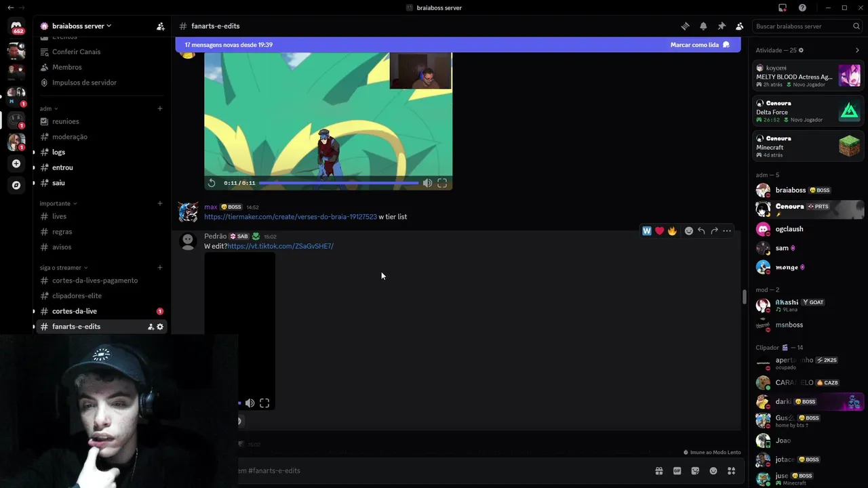Open the sticker picker icon
The width and height of the screenshot is (868, 488).
tap(695, 471)
